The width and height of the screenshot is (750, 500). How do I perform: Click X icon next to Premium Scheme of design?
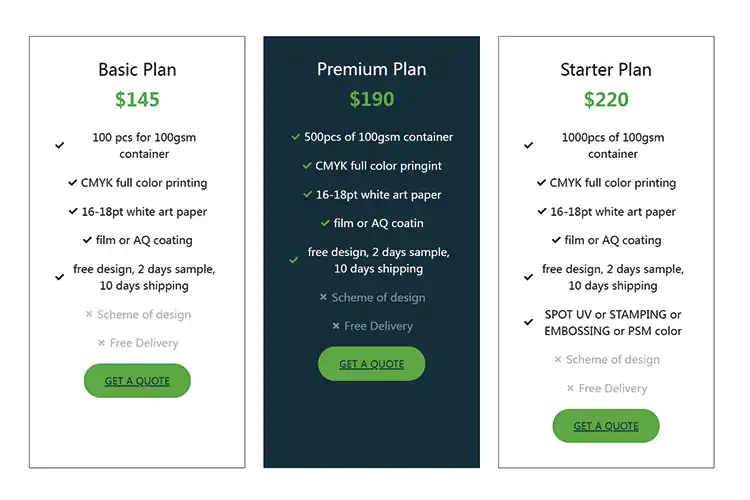click(323, 297)
